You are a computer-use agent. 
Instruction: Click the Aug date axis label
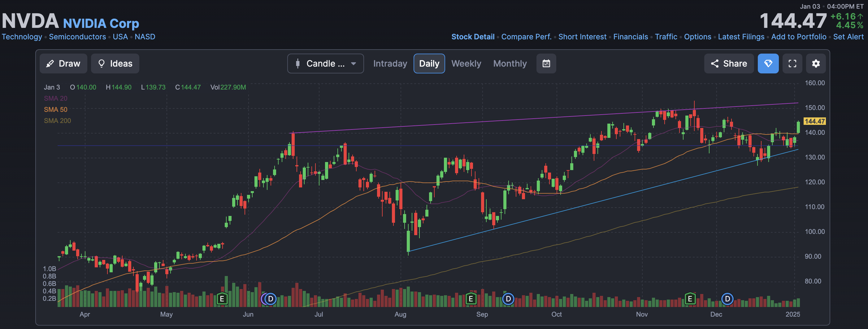click(400, 314)
